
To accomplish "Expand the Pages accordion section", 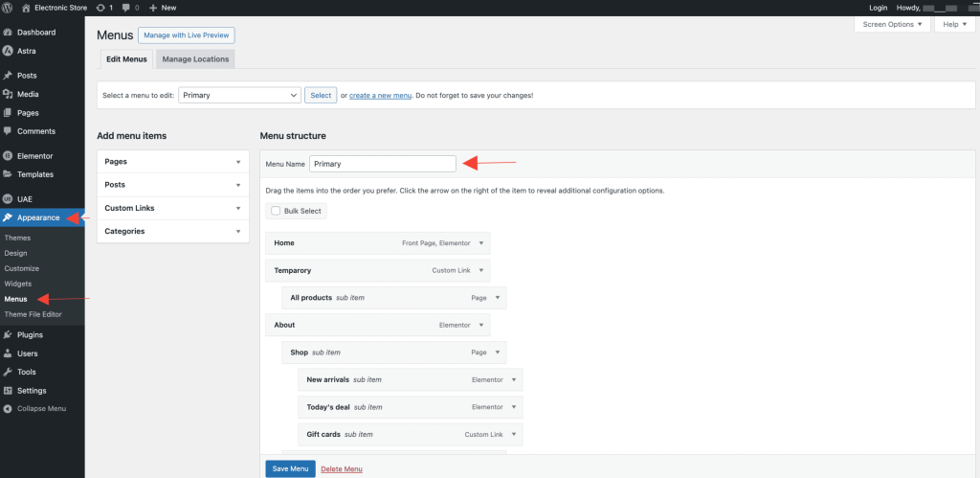I will click(237, 162).
